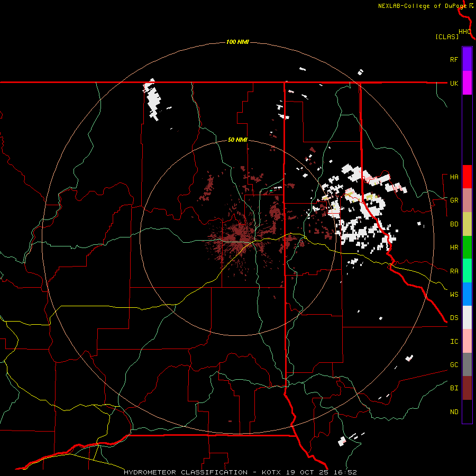Click the radar site center of brown echoes
Viewport: 476px width, 476px height.
[239, 237]
